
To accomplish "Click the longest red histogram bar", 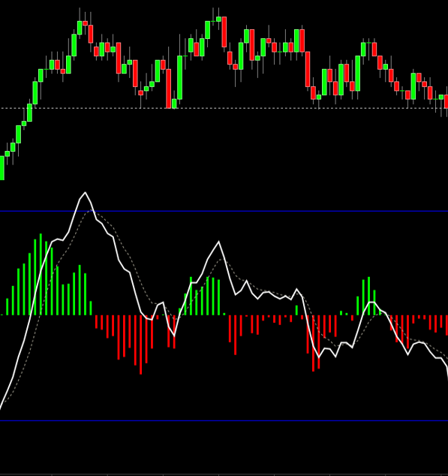I will tap(141, 345).
